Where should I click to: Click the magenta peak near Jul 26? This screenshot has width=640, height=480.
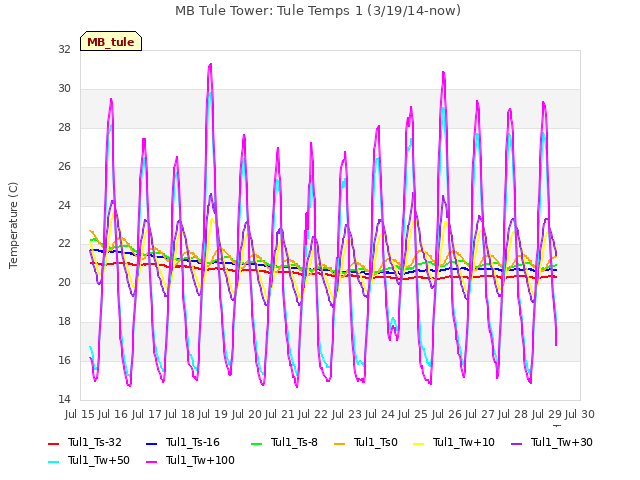[x=443, y=73]
